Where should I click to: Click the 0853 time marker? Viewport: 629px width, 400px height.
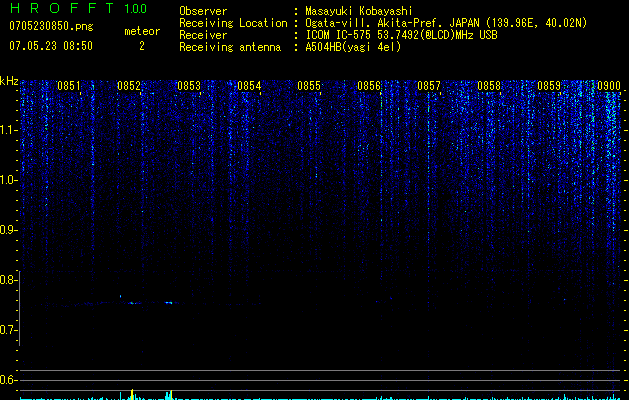tap(189, 86)
